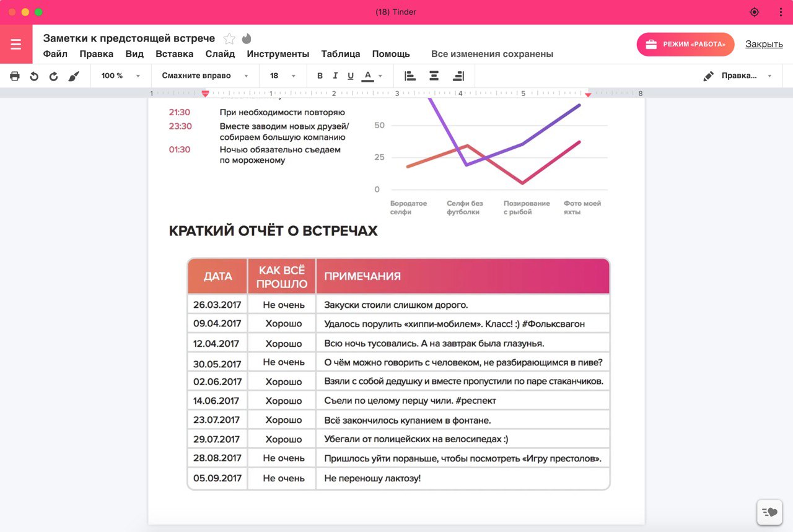Screen dimensions: 793x532
Task: Select the 26.03.2017 date cell
Action: tap(217, 305)
